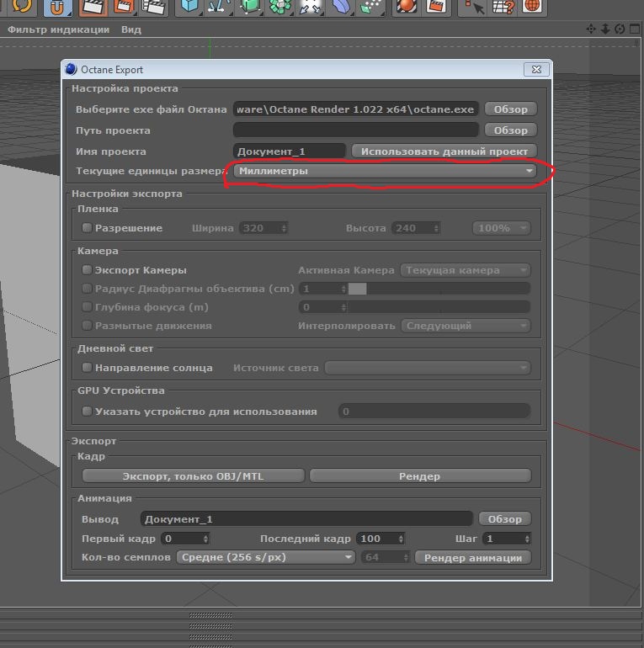Open the Фильтр индикации menu

(58, 29)
